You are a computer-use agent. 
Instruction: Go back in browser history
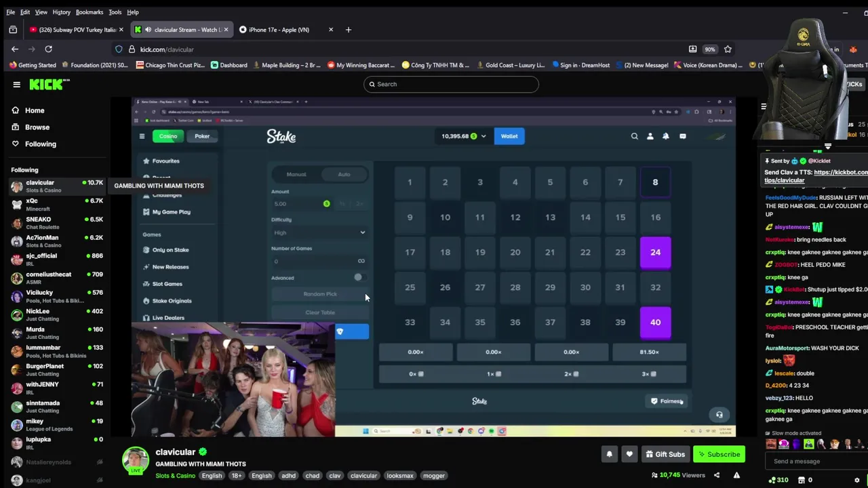[x=15, y=49]
